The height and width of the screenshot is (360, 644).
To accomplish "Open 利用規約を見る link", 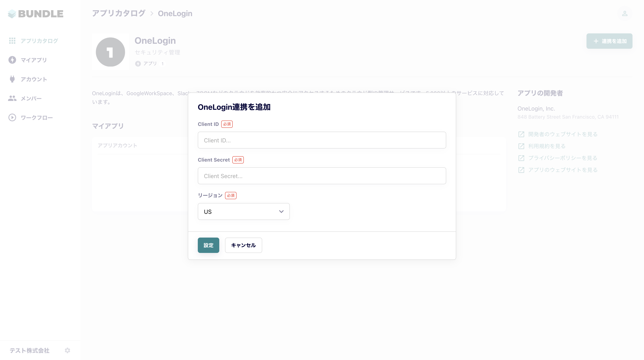I will point(547,146).
